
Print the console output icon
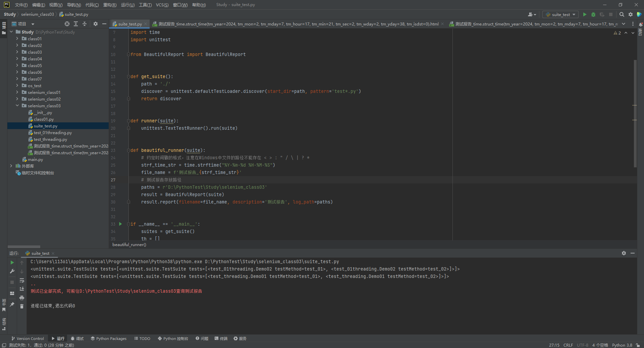pyautogui.click(x=22, y=298)
